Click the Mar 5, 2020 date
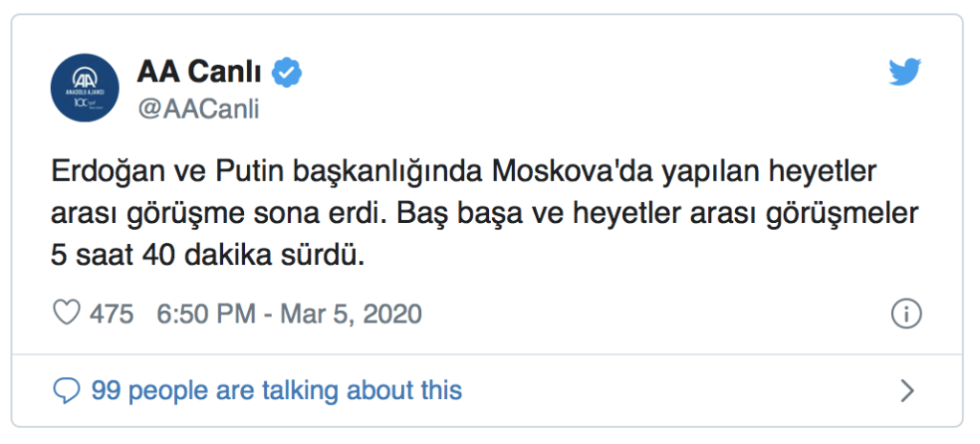980x444 pixels. (x=350, y=313)
